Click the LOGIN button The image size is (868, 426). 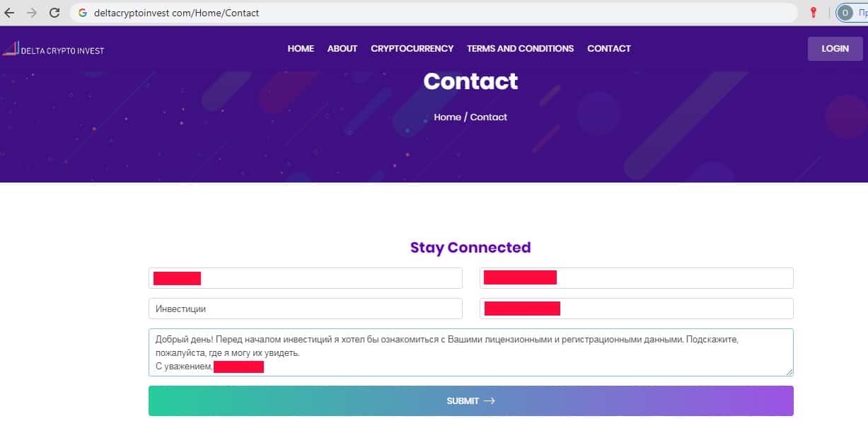pyautogui.click(x=835, y=49)
